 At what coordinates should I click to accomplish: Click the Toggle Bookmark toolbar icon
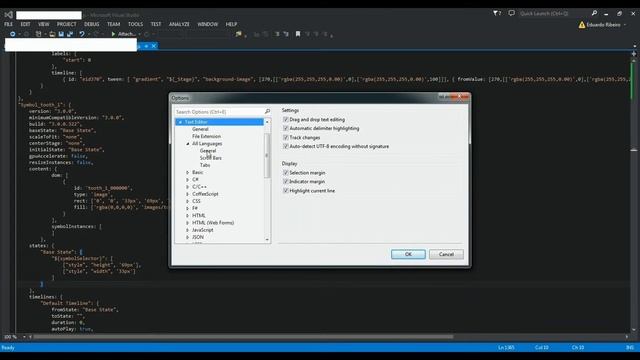[x=298, y=34]
